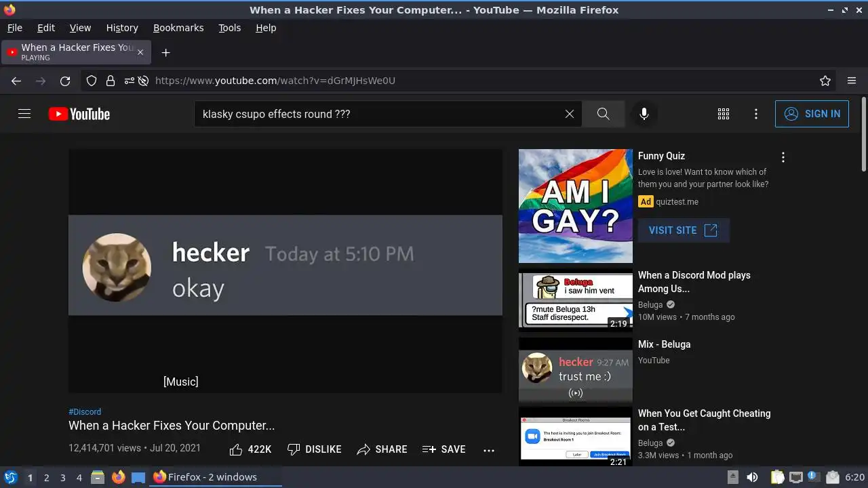Open the site permissions icon in address bar
Viewport: 868px width, 488px height.
point(129,81)
